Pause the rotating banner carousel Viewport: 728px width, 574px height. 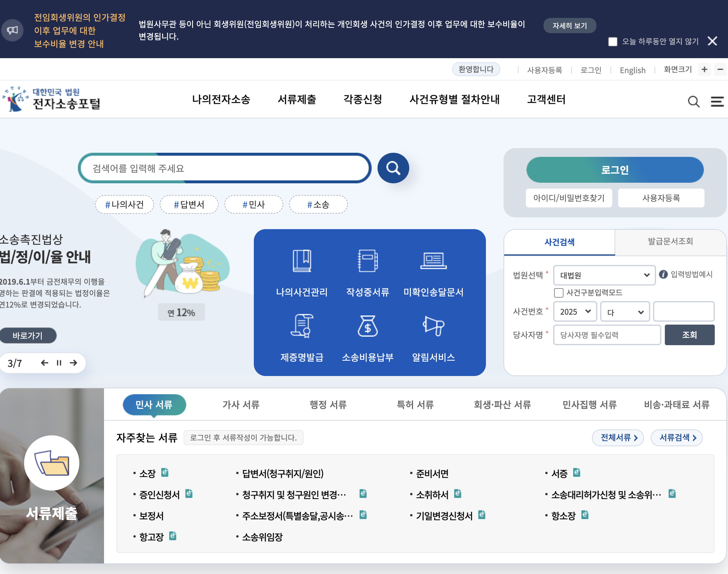(x=59, y=362)
